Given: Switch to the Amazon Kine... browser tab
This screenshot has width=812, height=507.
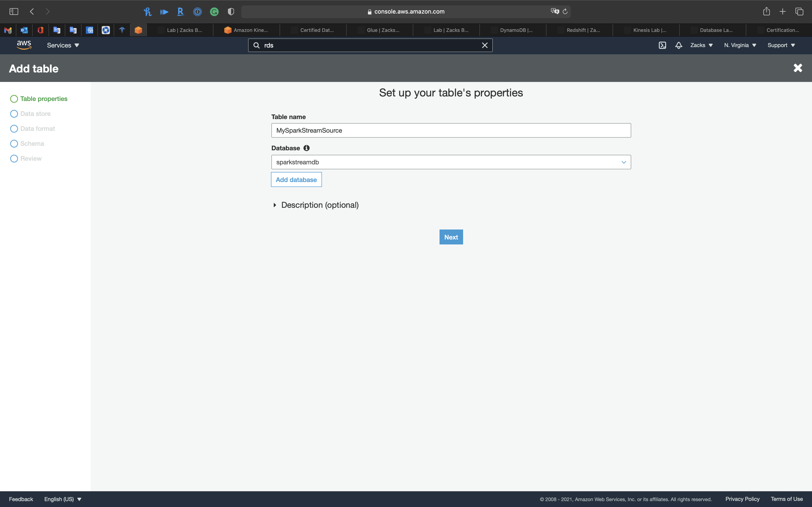Looking at the screenshot, I should 246,30.
